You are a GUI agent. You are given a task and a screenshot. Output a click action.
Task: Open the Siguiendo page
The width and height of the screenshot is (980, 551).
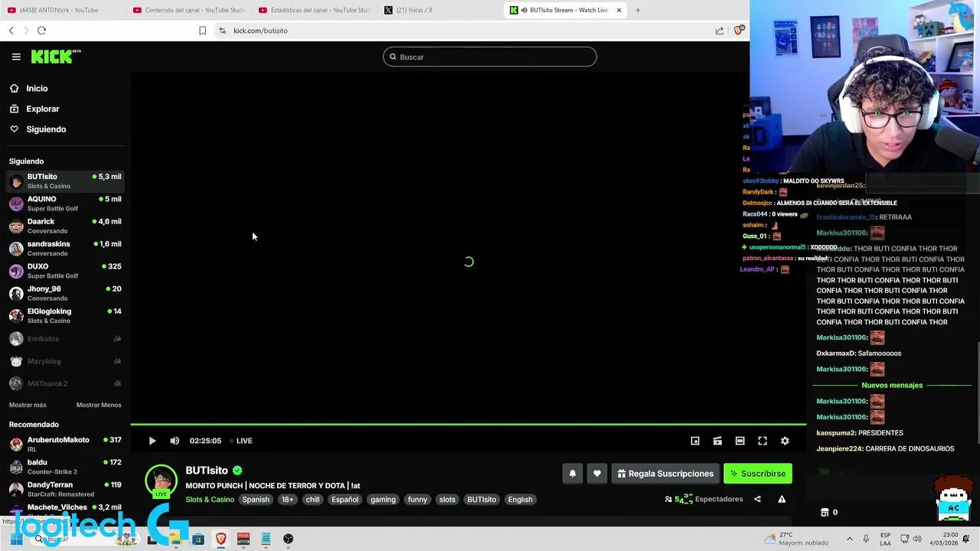pyautogui.click(x=46, y=129)
